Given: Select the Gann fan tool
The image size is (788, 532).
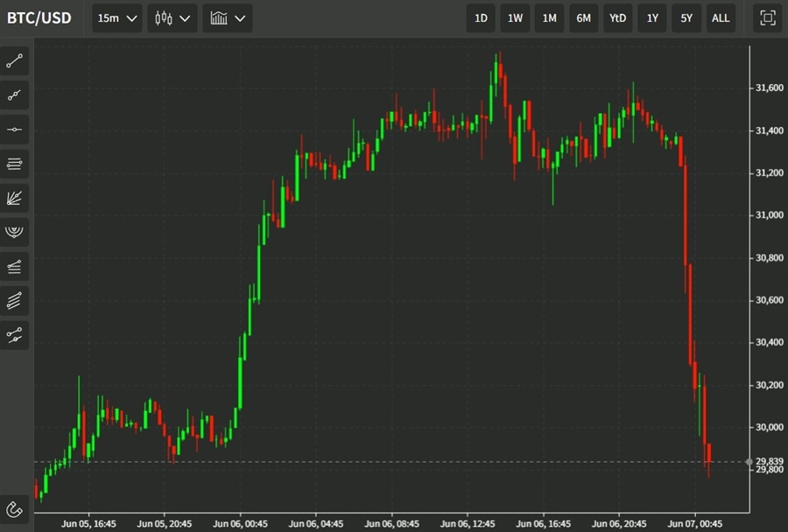Looking at the screenshot, I should tap(16, 198).
